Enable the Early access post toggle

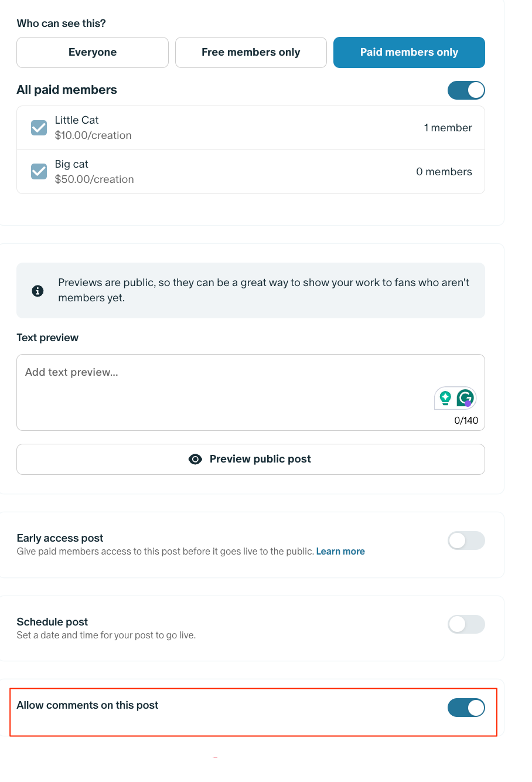pyautogui.click(x=466, y=540)
